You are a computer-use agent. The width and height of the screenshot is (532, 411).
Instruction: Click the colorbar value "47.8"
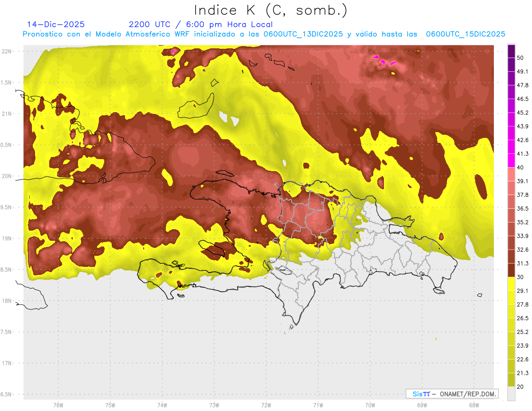click(x=523, y=85)
